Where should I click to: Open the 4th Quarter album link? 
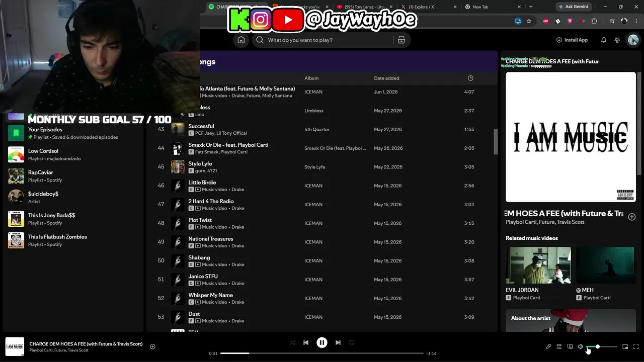point(317,130)
